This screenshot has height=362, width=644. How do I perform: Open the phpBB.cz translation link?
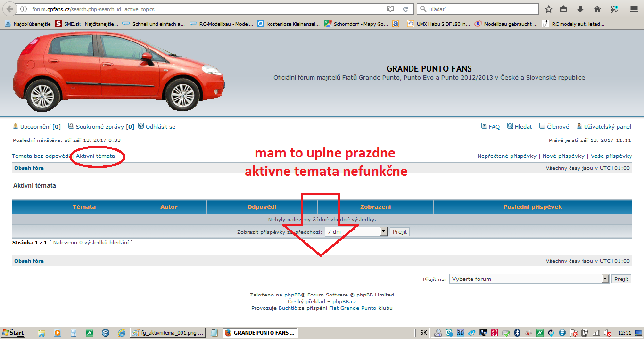(x=344, y=302)
